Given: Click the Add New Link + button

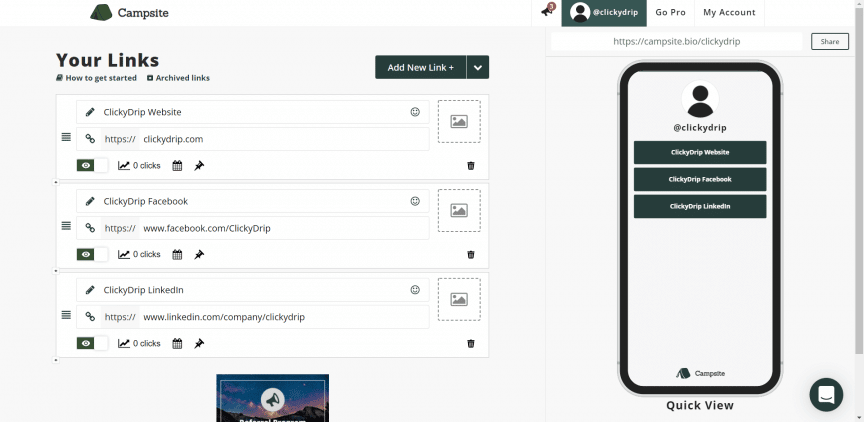Looking at the screenshot, I should pyautogui.click(x=420, y=67).
